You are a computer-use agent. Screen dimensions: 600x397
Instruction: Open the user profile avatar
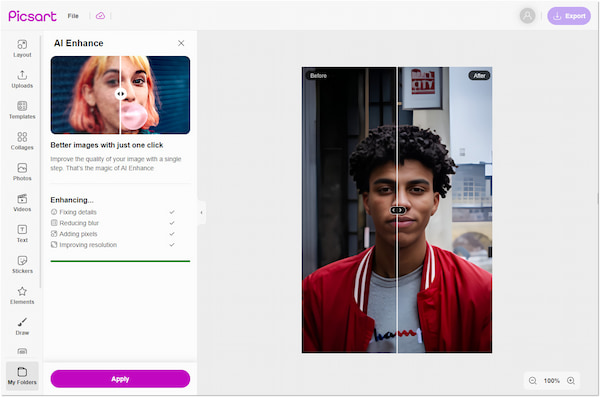coord(527,16)
